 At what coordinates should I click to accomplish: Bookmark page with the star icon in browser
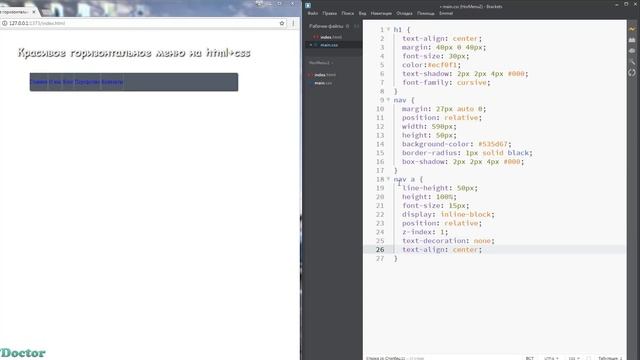[x=282, y=23]
